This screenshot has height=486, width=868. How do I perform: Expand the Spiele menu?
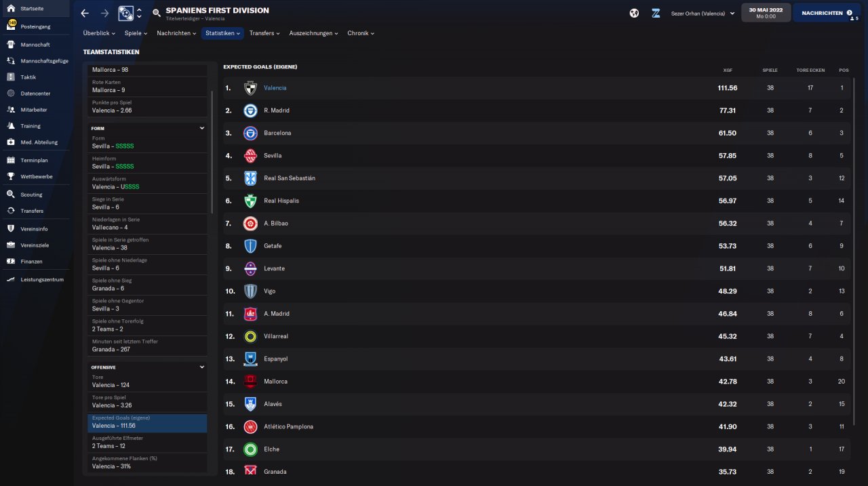[136, 33]
